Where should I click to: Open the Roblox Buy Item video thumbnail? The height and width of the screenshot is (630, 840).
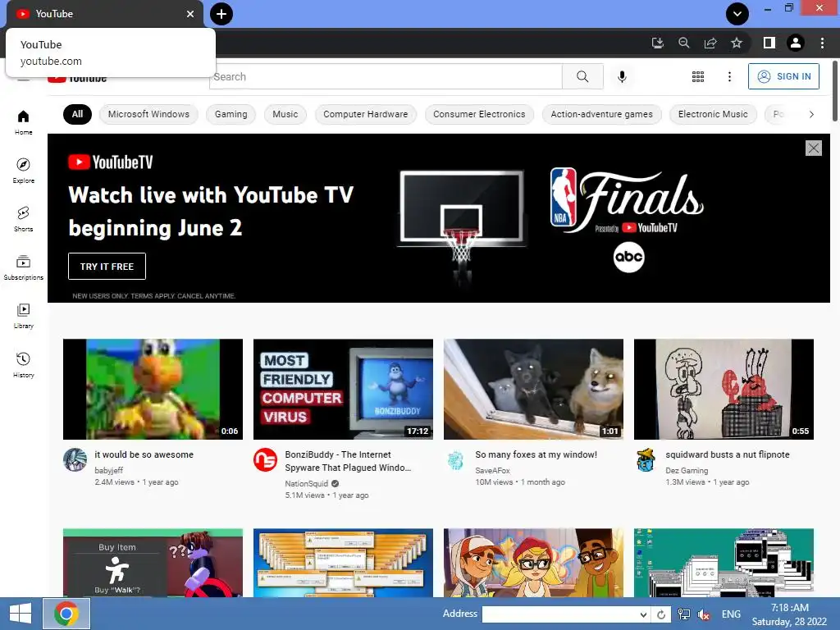point(153,563)
